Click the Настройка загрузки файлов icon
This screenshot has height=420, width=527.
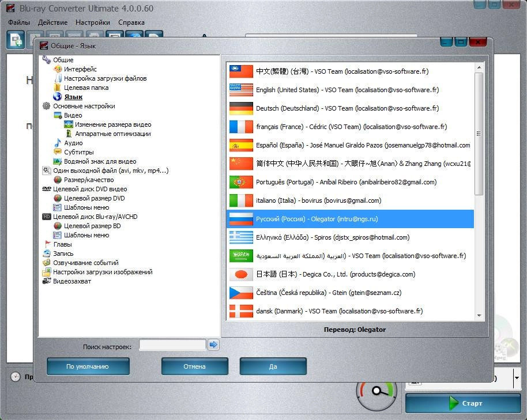58,78
